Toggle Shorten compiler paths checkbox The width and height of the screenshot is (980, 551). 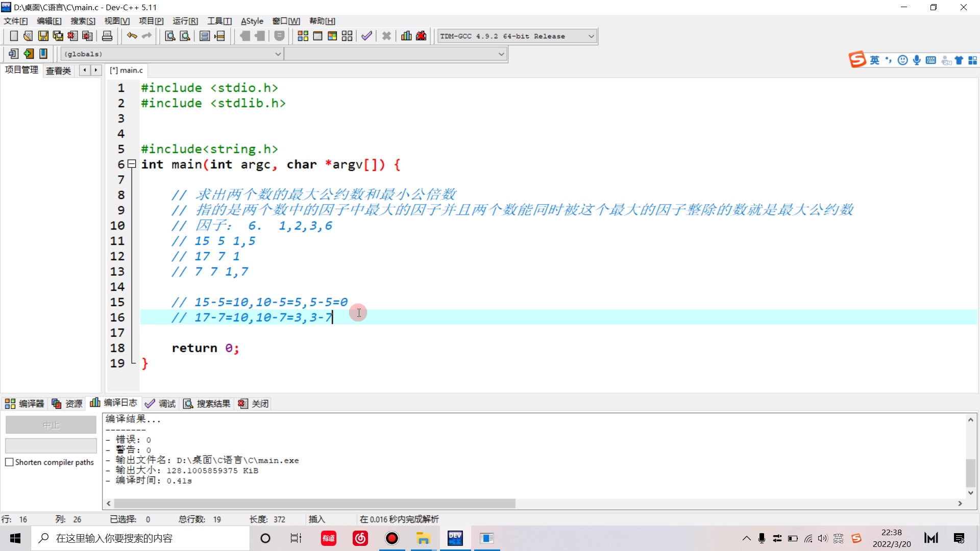[x=9, y=462]
